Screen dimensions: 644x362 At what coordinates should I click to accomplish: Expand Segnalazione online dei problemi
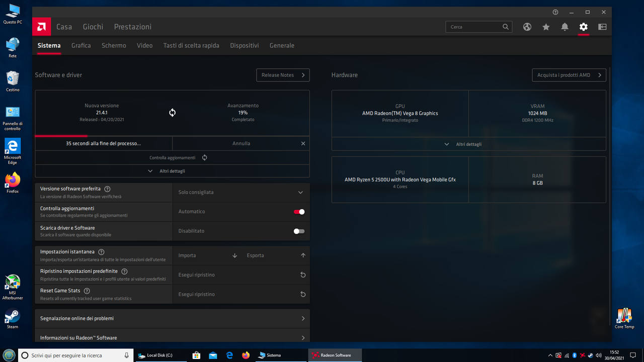[172, 318]
